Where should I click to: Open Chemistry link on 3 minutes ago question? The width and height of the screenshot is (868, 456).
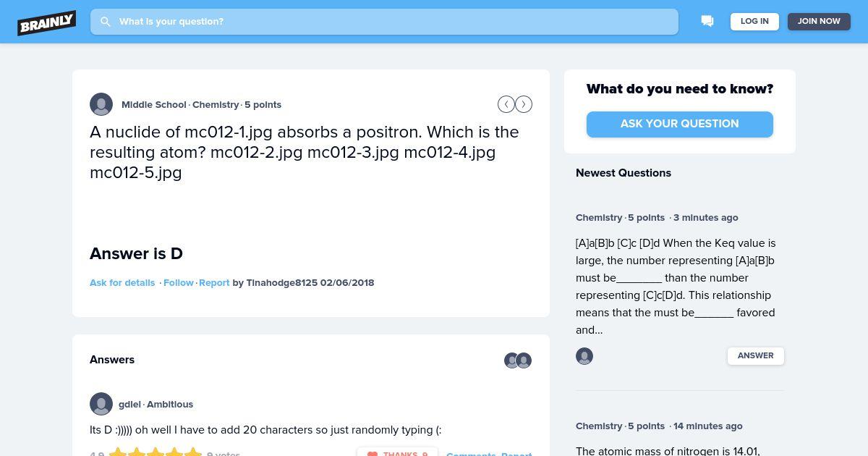coord(599,218)
